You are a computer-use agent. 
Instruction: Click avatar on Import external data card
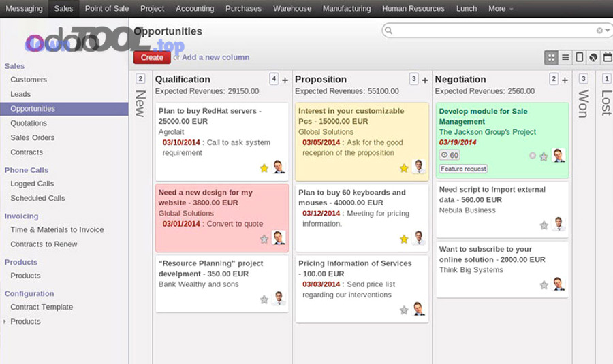pos(559,224)
